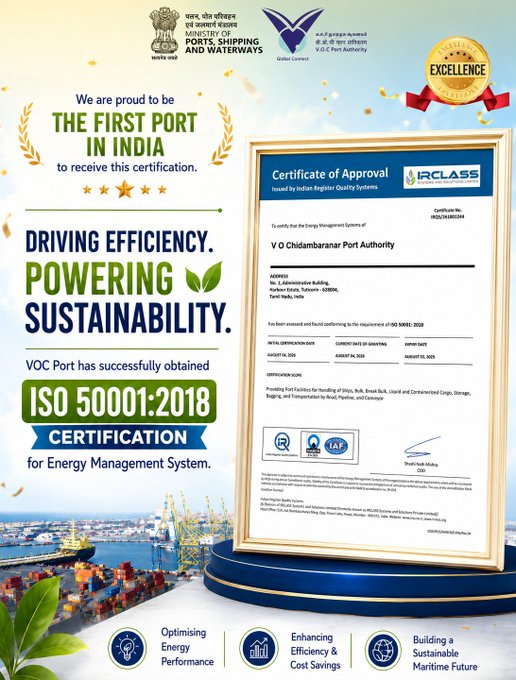Click the signature on the certificate
Image resolution: width=516 pixels, height=680 pixels.
[x=421, y=448]
